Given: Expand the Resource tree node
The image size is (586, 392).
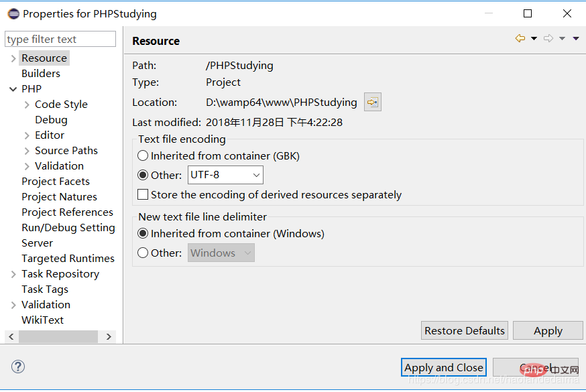Looking at the screenshot, I should [13, 58].
